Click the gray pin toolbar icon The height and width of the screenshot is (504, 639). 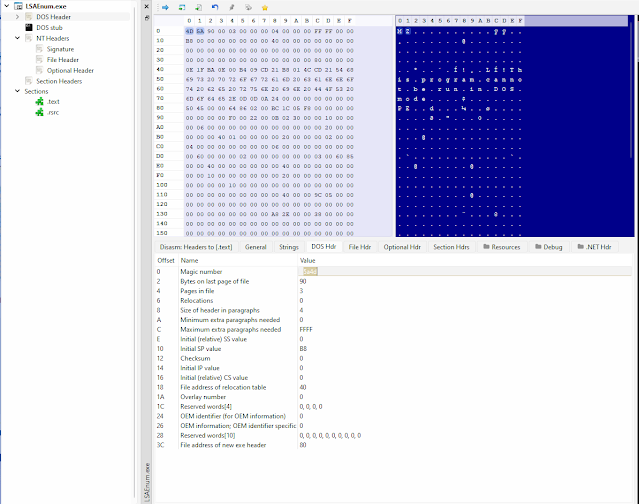[x=231, y=7]
